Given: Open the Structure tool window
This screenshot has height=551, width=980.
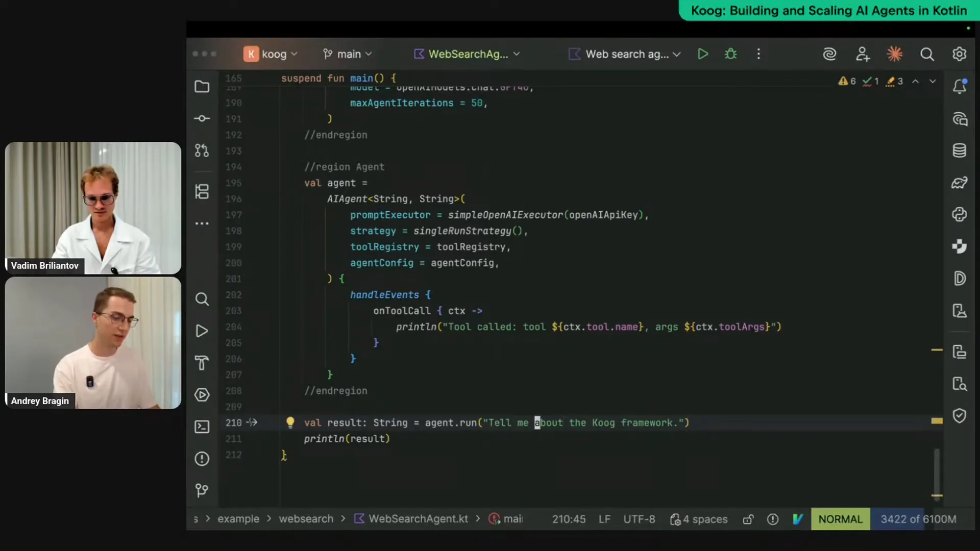Looking at the screenshot, I should [202, 192].
